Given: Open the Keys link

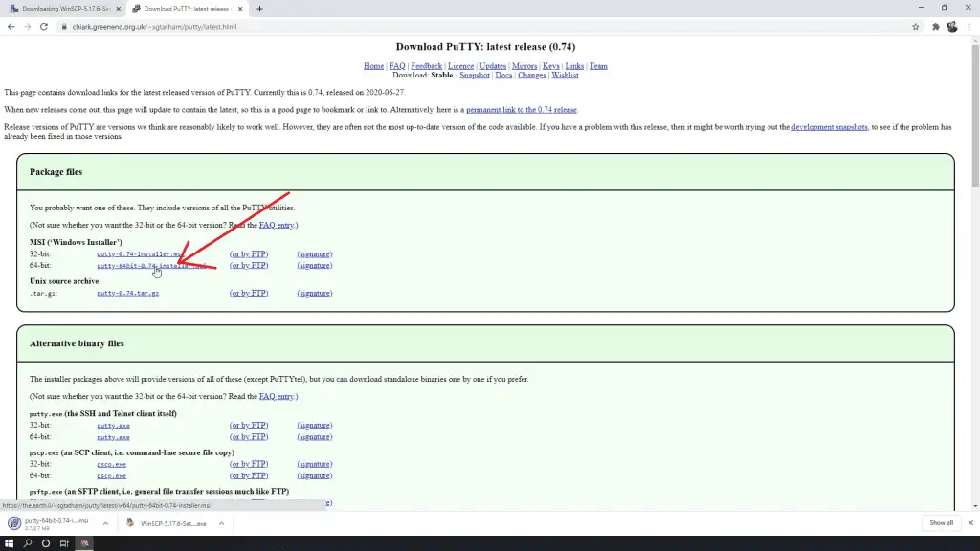Looking at the screenshot, I should click(550, 66).
